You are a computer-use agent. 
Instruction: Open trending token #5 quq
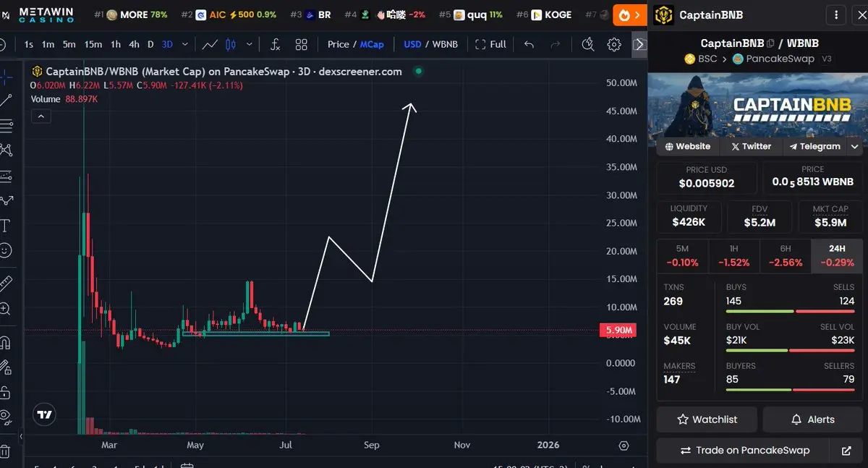(471, 14)
